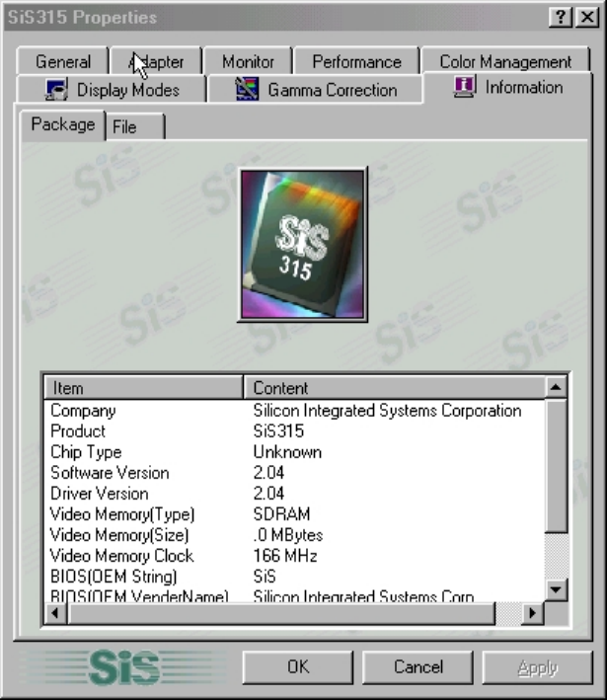607x700 pixels.
Task: Switch to Display Modes tab
Action: tap(112, 89)
